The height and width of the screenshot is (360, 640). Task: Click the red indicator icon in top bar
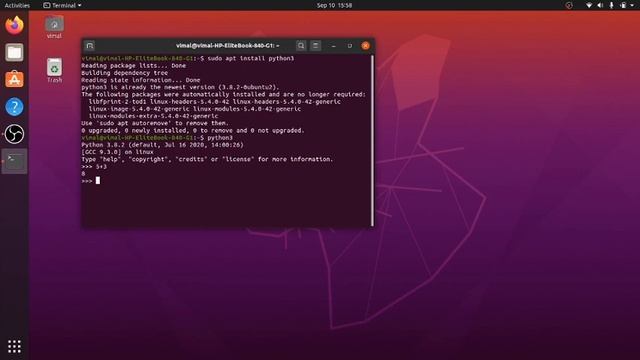click(x=569, y=5)
